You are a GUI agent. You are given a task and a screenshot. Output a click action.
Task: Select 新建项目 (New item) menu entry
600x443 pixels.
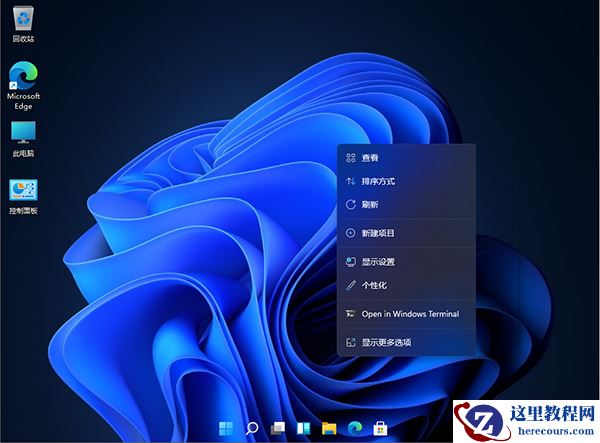coord(406,233)
